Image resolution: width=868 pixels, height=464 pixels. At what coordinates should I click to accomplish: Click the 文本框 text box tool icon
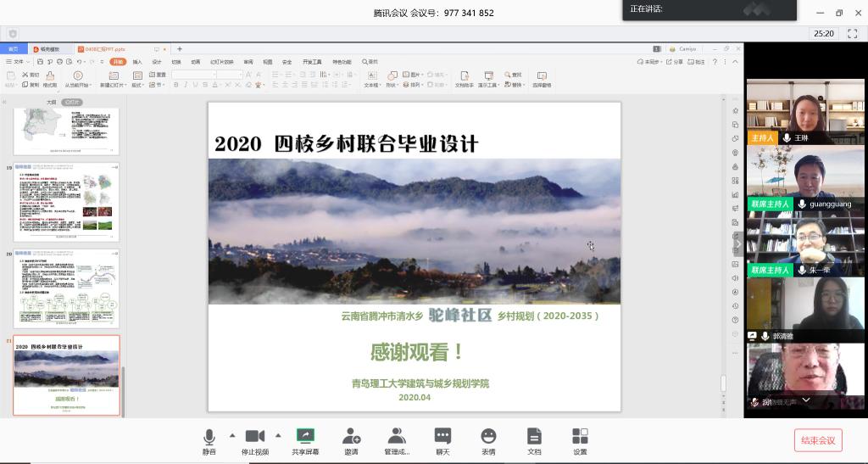371,76
